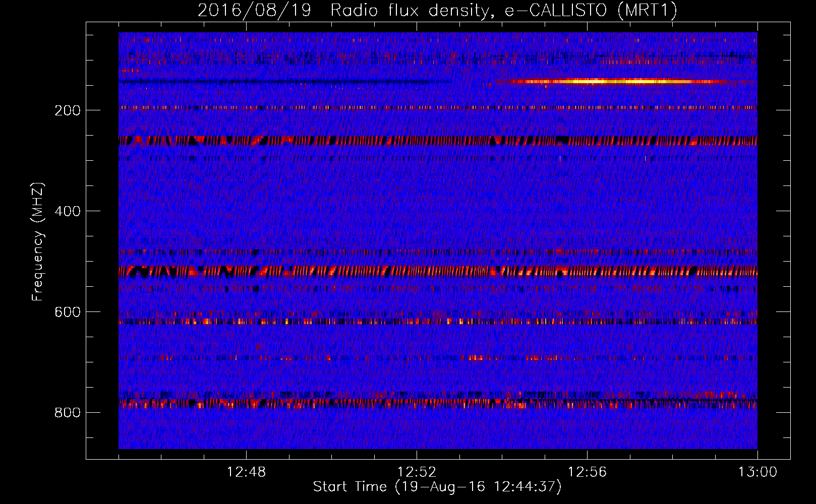Viewport: 816px width, 504px height.
Task: Select the 'Frequency (MHZ)' y-axis label
Action: [37, 242]
